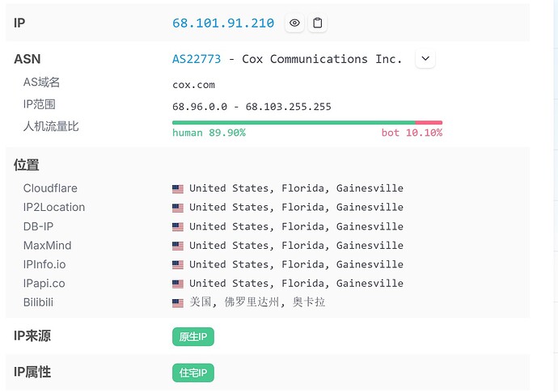Click the US flag in IP2Location row

point(178,208)
